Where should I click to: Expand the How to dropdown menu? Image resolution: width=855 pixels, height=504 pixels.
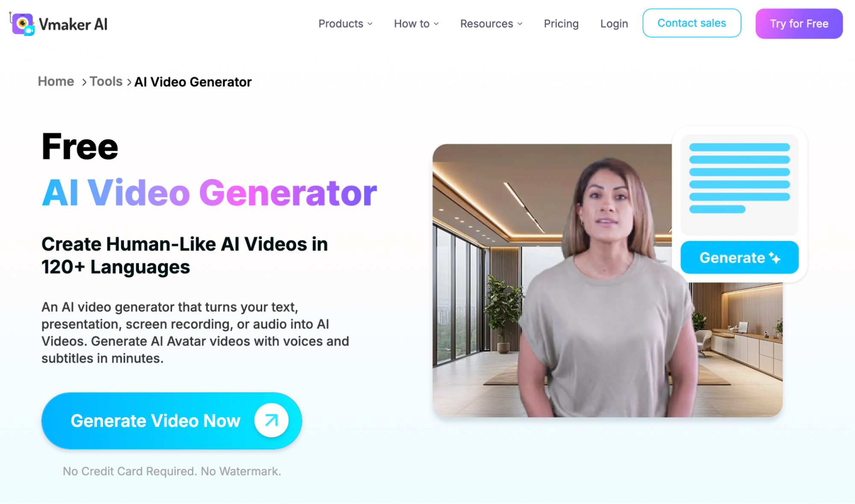point(416,24)
